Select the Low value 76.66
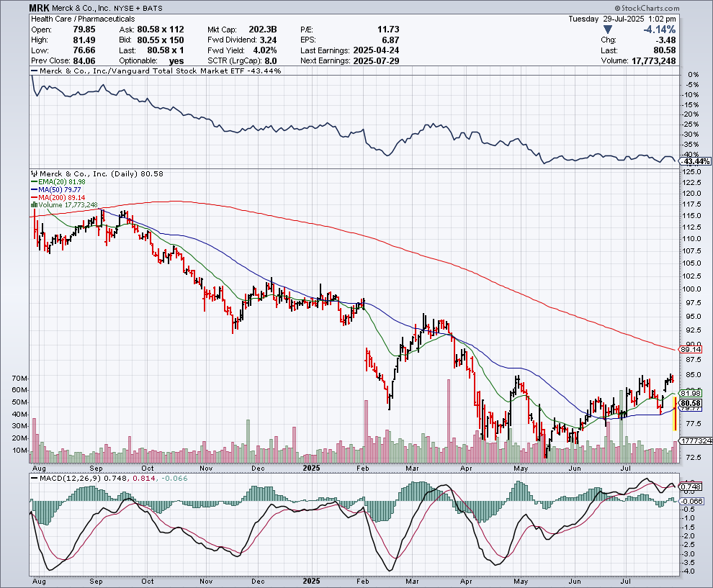Viewport: 713px width, 588px height. pos(84,50)
